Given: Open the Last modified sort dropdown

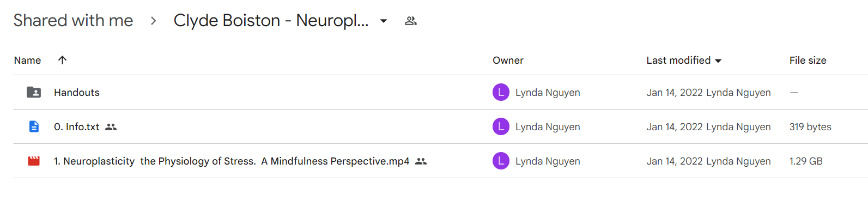Looking at the screenshot, I should pos(718,60).
